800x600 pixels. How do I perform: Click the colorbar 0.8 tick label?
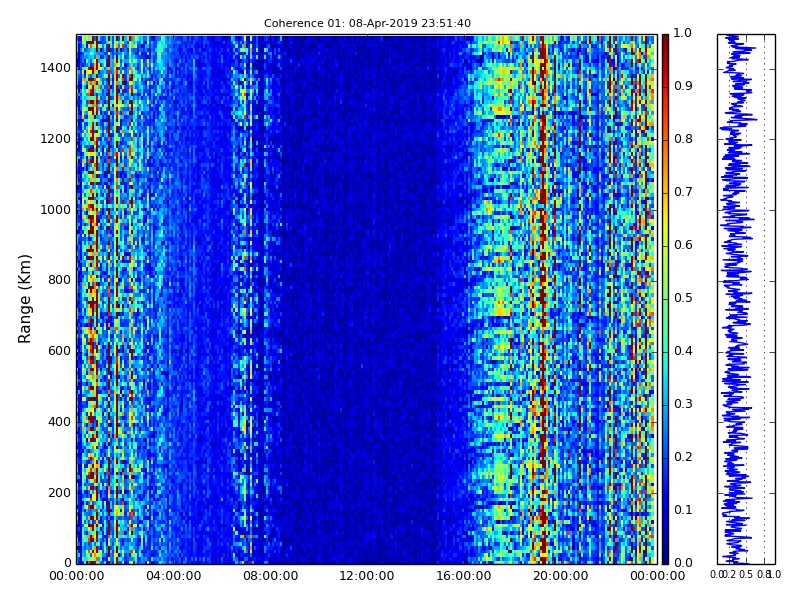[683, 139]
